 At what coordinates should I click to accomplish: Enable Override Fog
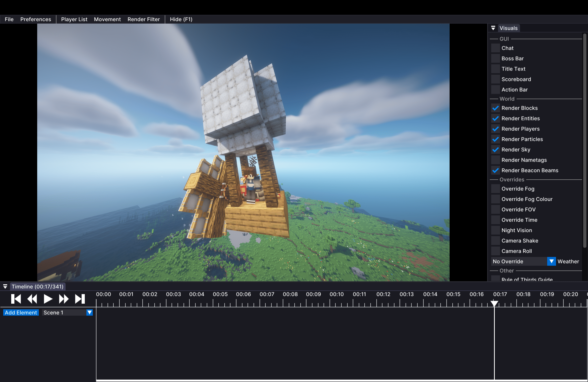click(x=495, y=189)
